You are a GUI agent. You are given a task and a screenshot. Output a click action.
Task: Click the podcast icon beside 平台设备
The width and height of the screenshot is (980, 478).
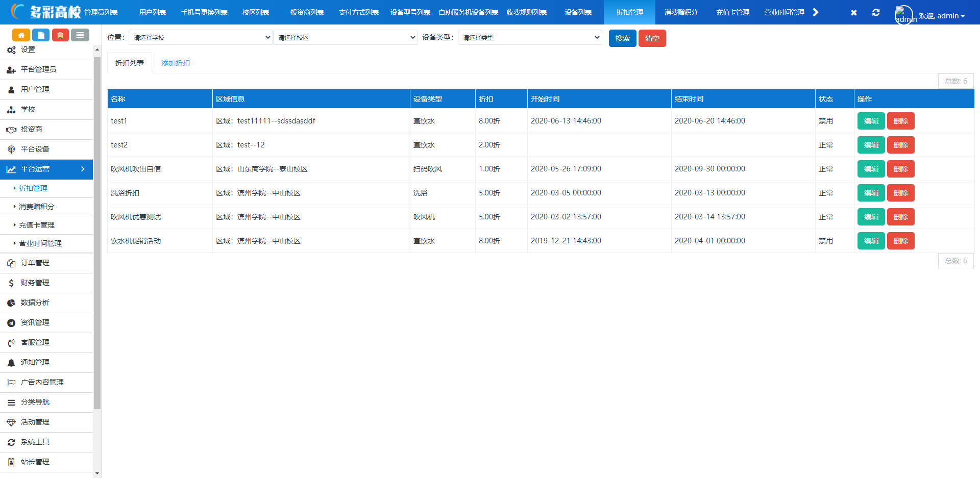tap(11, 149)
